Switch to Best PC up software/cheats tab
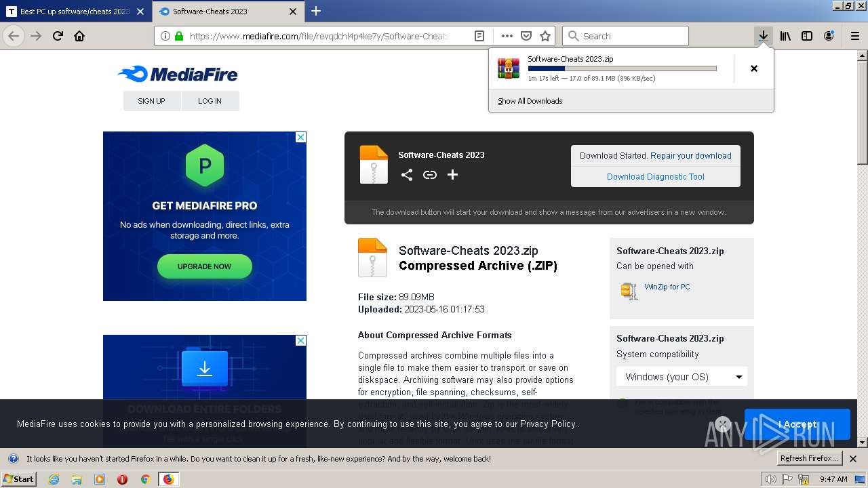The width and height of the screenshot is (868, 488). click(x=75, y=12)
